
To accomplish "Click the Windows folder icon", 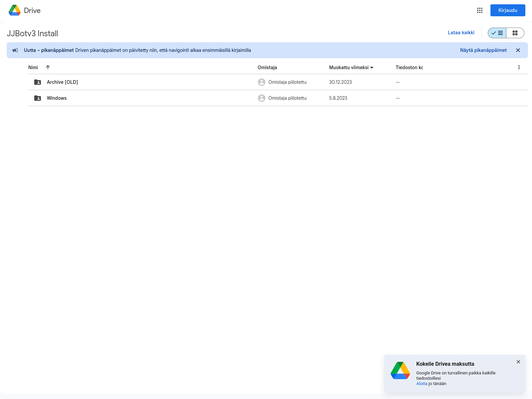I will click(38, 98).
